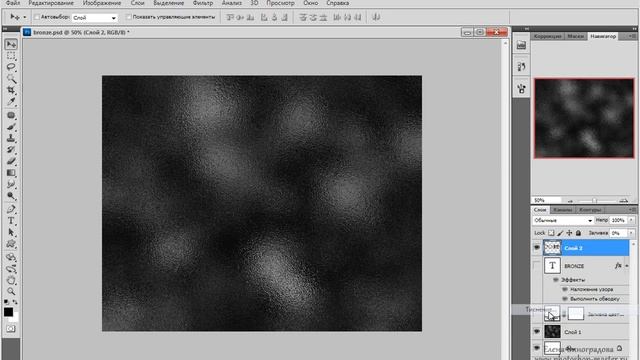
Task: Click the Auto-Align Layers icon
Action: point(376,17)
